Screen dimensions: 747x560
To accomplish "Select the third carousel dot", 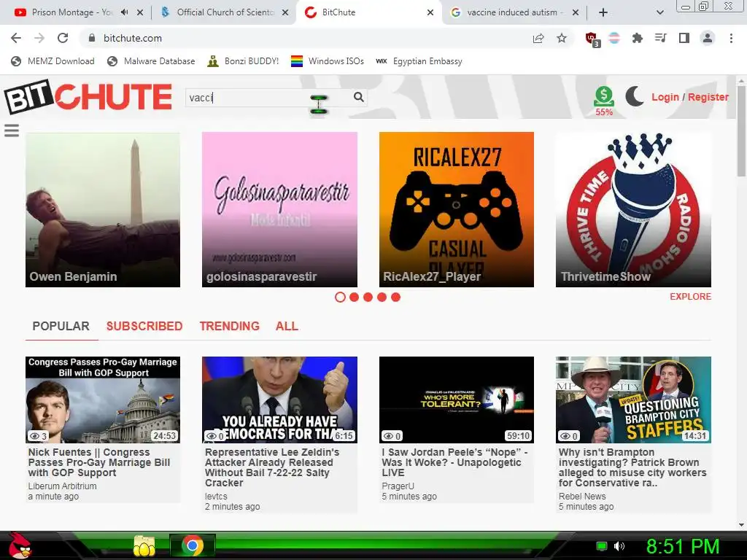I will click(368, 297).
